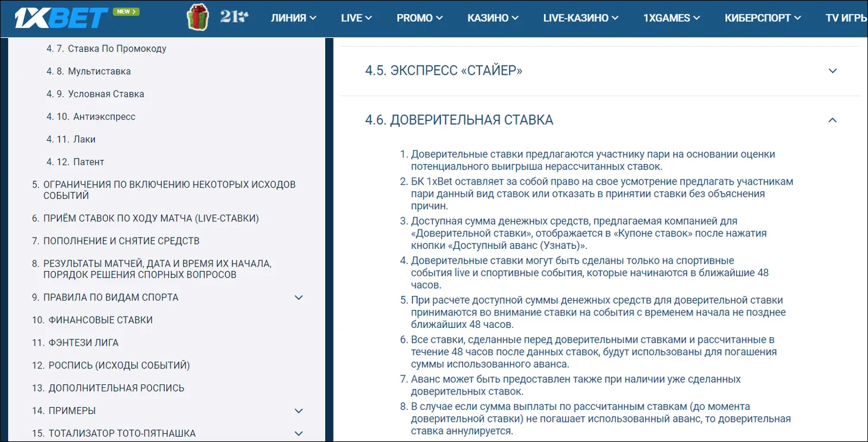Open the ЛИНИЯ menu
This screenshot has height=442, width=868.
294,18
